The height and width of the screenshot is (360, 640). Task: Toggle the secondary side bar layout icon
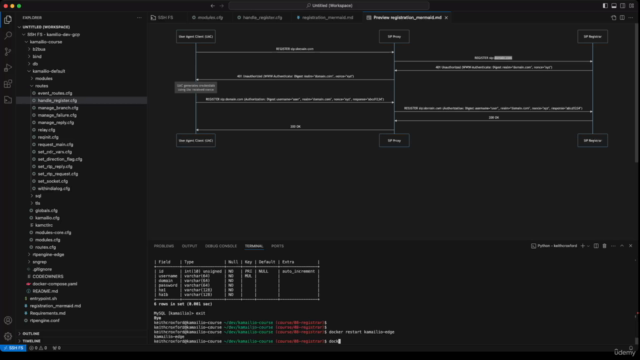pyautogui.click(x=622, y=6)
